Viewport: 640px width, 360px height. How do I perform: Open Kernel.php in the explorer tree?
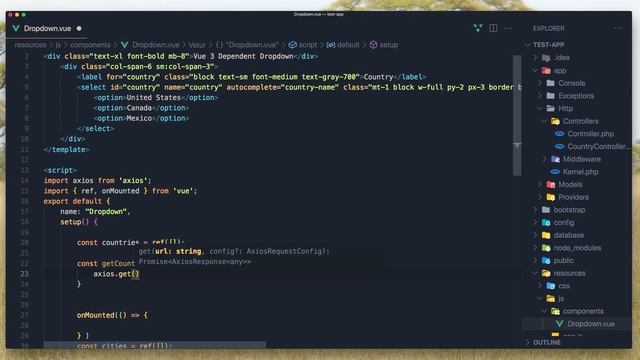pyautogui.click(x=580, y=171)
